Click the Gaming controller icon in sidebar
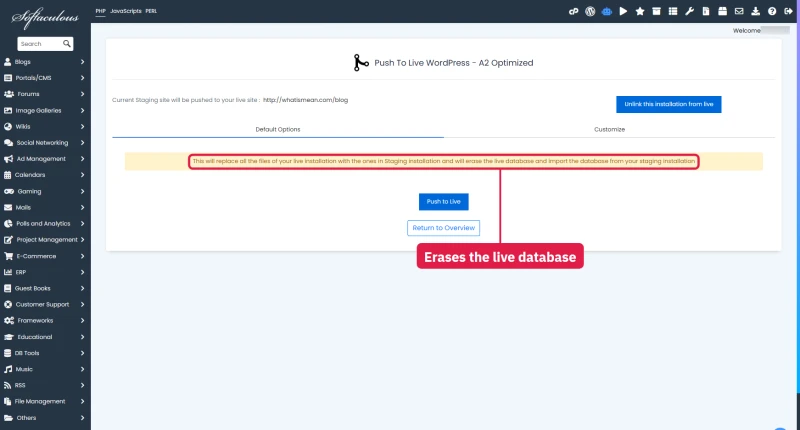 (x=9, y=191)
